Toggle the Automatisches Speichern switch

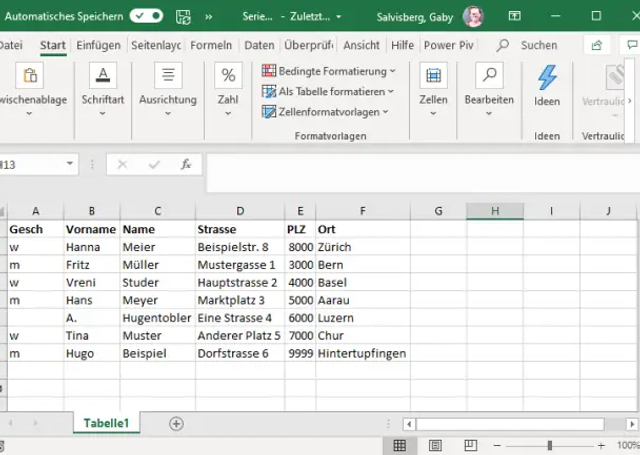coord(146,16)
